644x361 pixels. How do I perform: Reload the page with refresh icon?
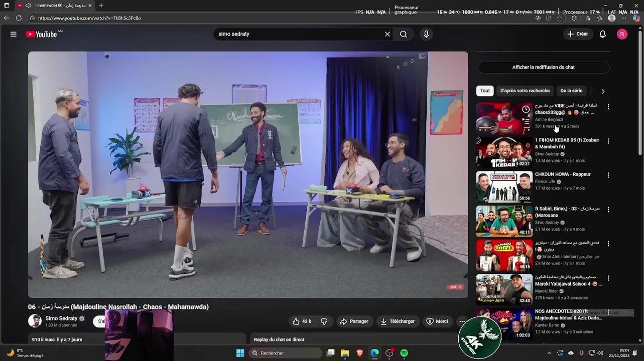[19, 18]
